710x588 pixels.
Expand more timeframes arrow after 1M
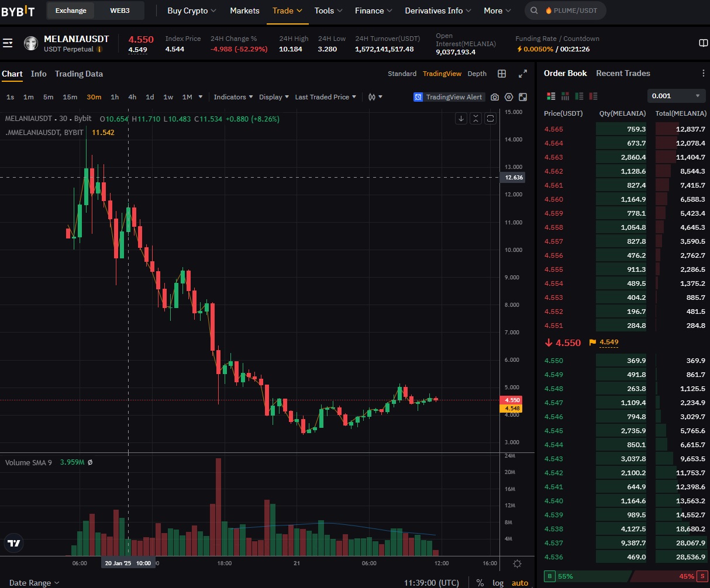(x=201, y=97)
